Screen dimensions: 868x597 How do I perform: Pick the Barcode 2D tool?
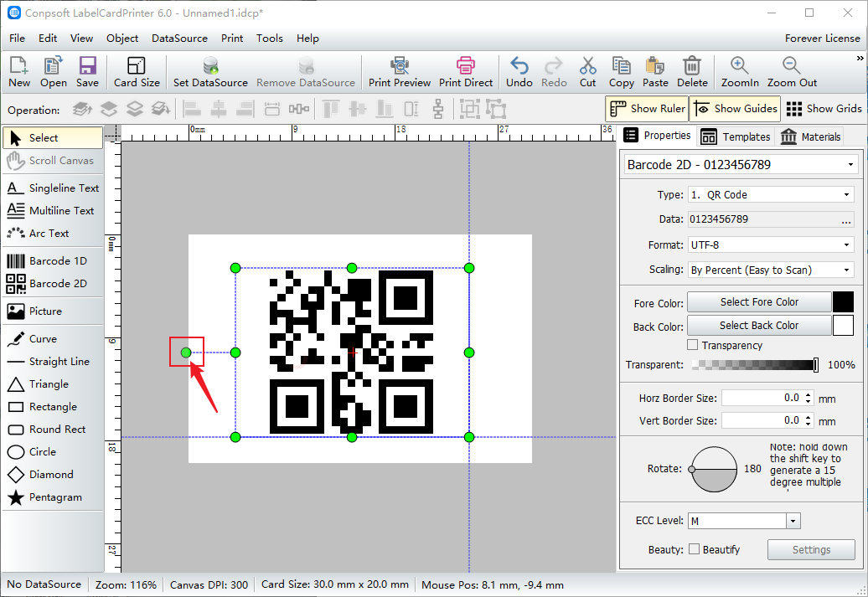(x=53, y=283)
